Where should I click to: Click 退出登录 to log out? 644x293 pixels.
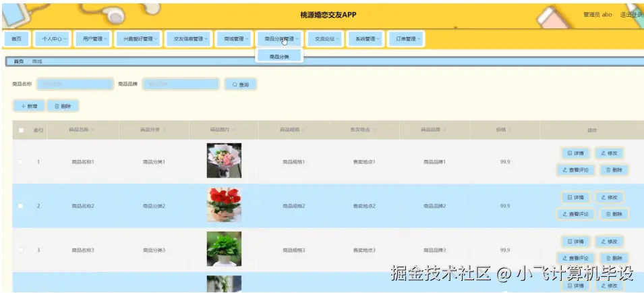point(631,15)
